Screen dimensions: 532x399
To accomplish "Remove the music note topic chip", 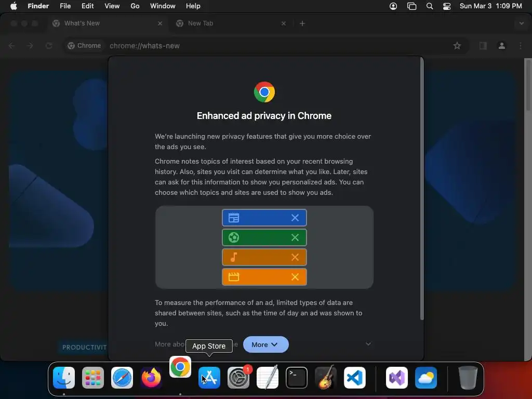I will (295, 257).
